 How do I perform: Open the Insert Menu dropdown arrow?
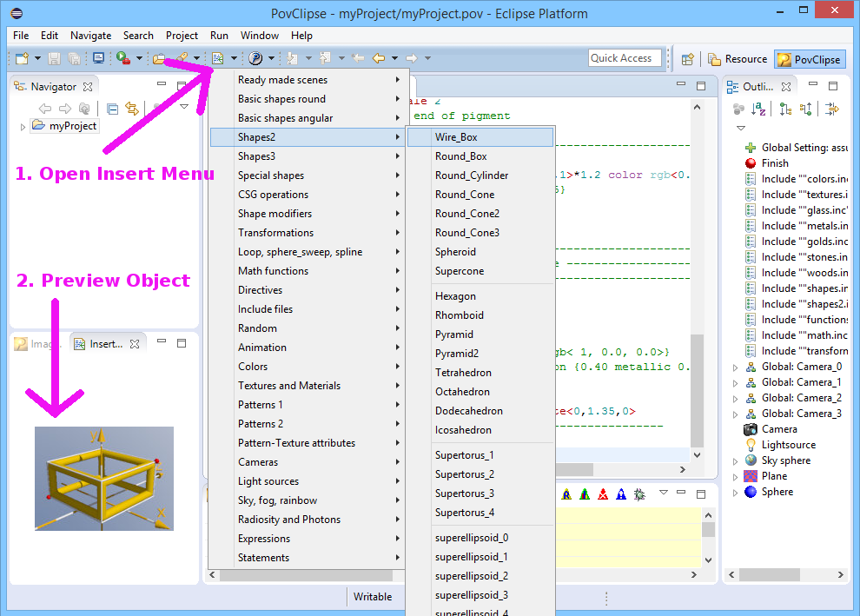pyautogui.click(x=234, y=58)
